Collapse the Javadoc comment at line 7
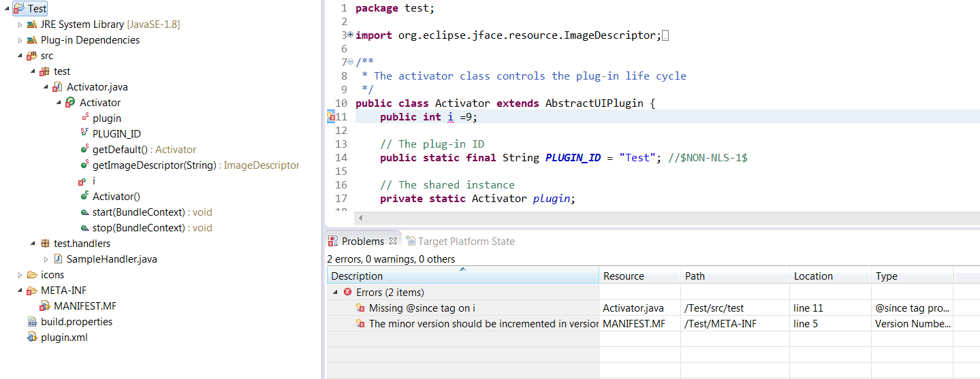The height and width of the screenshot is (379, 980). 350,62
